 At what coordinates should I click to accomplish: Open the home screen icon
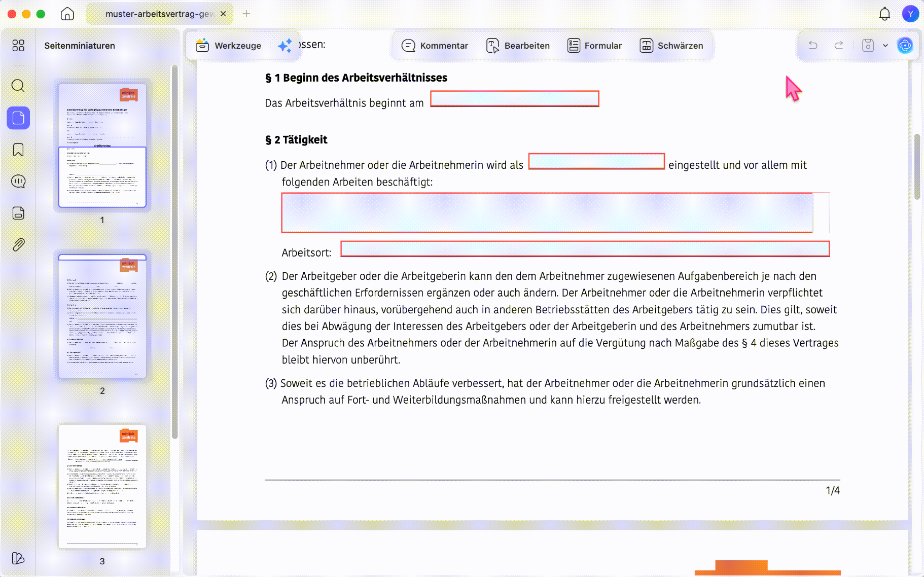[67, 14]
